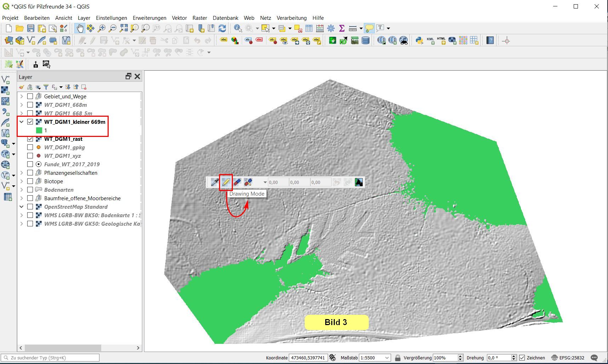Open the Identify Features tool
Image resolution: width=608 pixels, height=364 pixels.
coord(238,28)
